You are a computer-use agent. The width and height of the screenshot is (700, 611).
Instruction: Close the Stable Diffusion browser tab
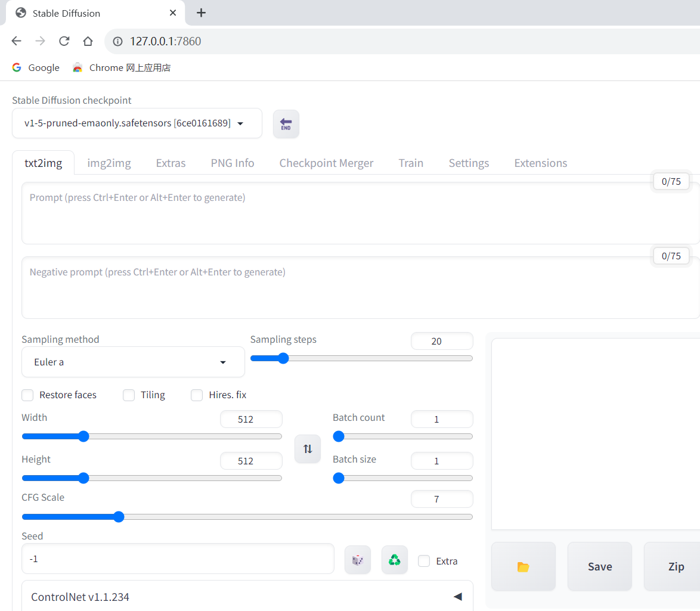173,13
